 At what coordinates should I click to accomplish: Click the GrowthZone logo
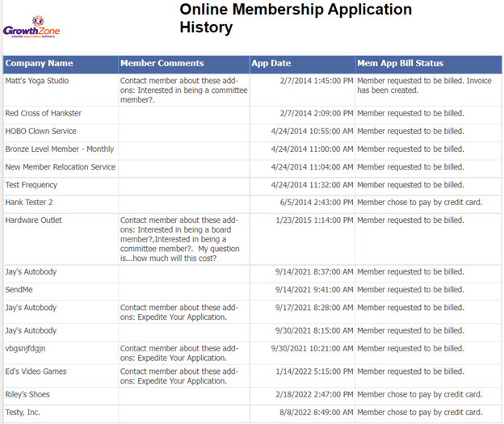tap(31, 27)
